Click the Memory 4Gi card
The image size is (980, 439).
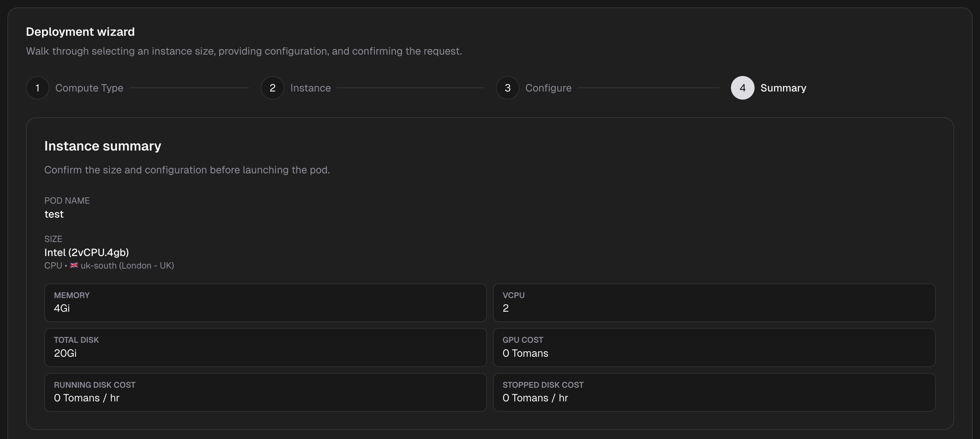[x=265, y=303]
